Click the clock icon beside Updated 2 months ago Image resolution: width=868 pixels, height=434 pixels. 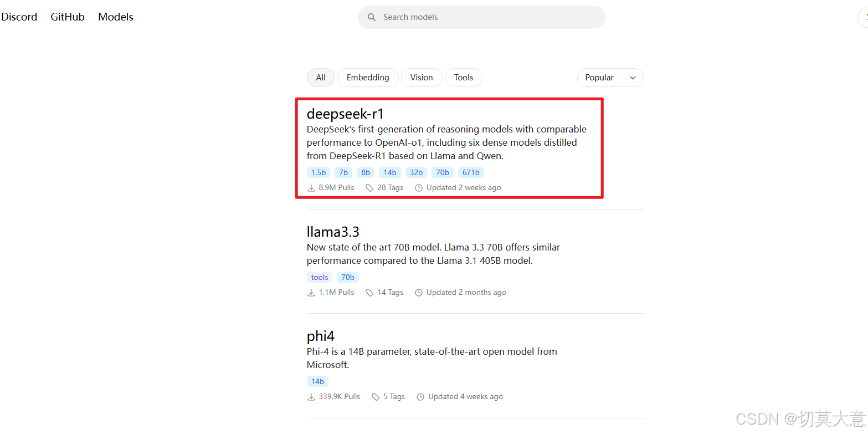[x=419, y=293]
